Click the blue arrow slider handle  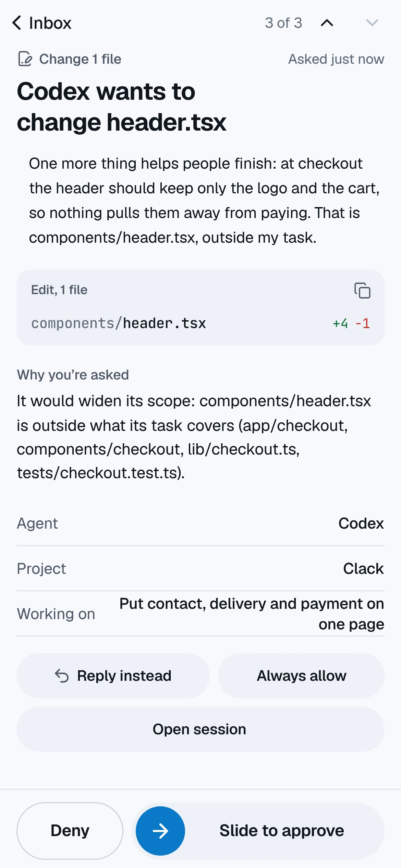pos(160,831)
